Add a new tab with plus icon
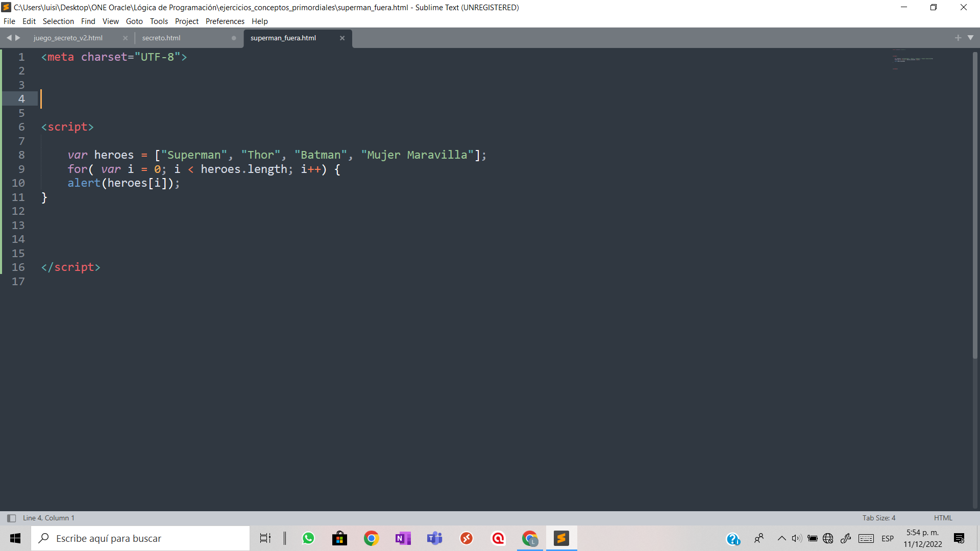This screenshot has width=980, height=551. coord(958,38)
